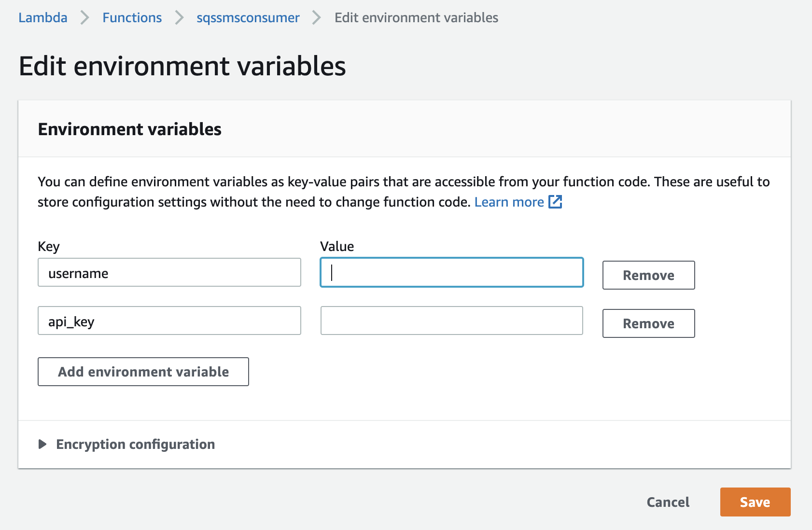Focus the api_key key field
The height and width of the screenshot is (530, 812).
coord(169,321)
